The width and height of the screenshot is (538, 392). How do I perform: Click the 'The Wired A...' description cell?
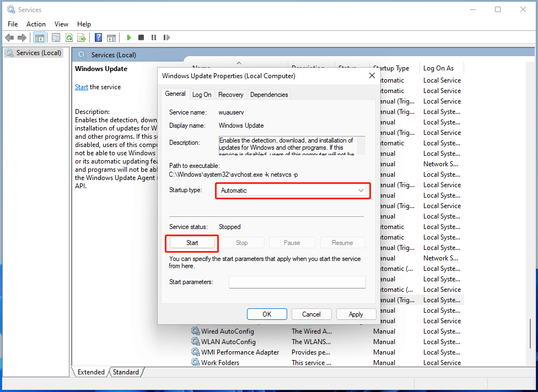[311, 331]
